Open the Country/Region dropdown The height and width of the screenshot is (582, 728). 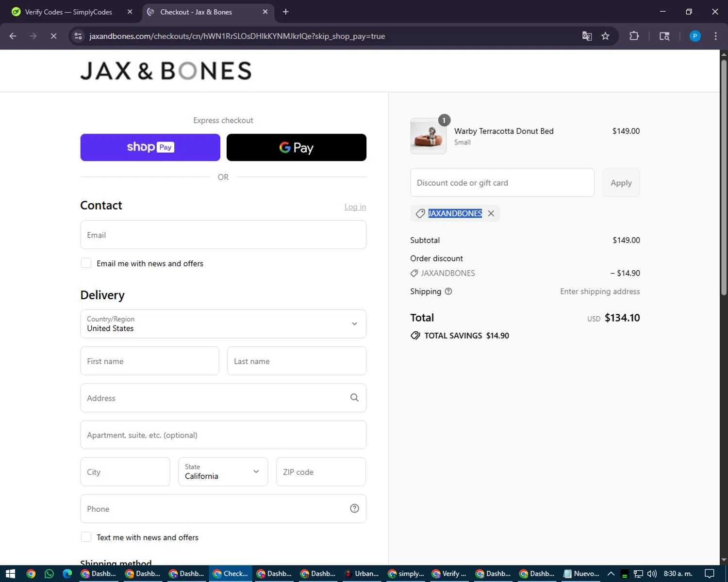[x=223, y=324]
